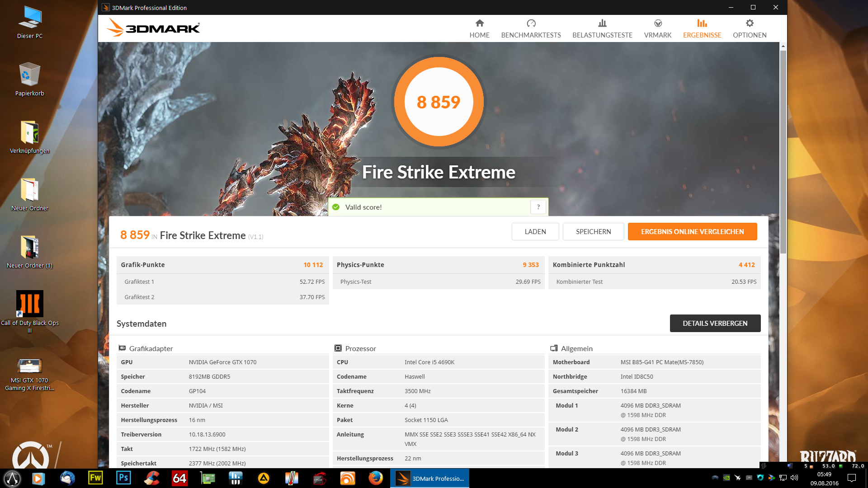
Task: Switch to the Ergebnisse tab
Action: click(x=702, y=28)
